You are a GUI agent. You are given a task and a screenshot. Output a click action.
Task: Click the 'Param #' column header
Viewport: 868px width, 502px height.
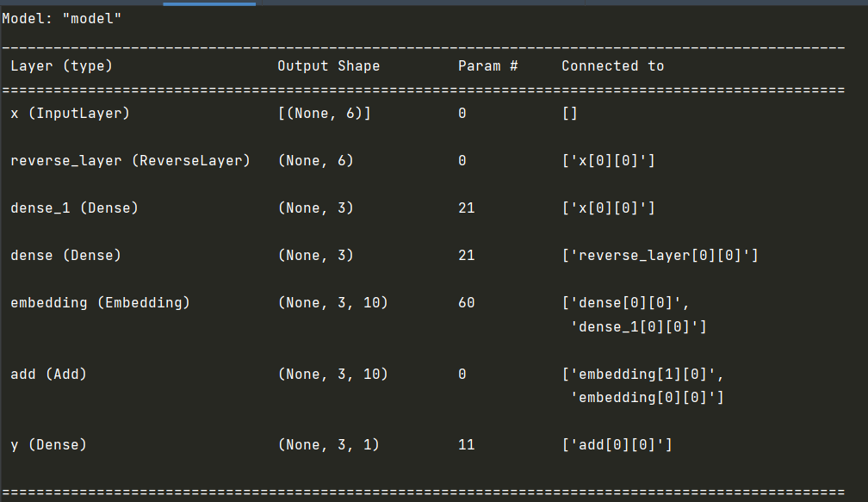pos(487,66)
